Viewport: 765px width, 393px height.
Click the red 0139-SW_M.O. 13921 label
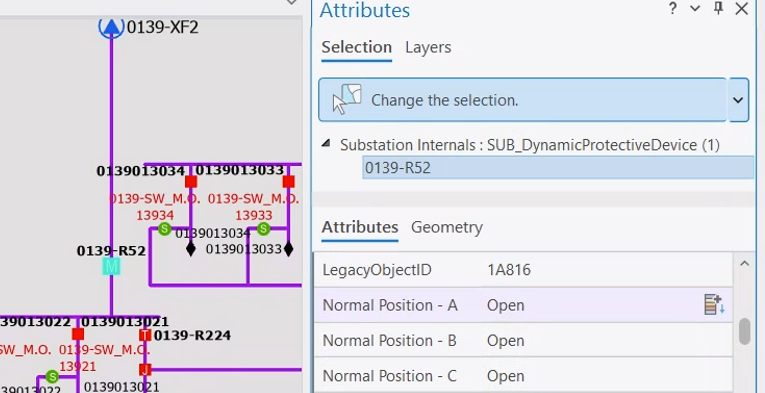coord(104,358)
